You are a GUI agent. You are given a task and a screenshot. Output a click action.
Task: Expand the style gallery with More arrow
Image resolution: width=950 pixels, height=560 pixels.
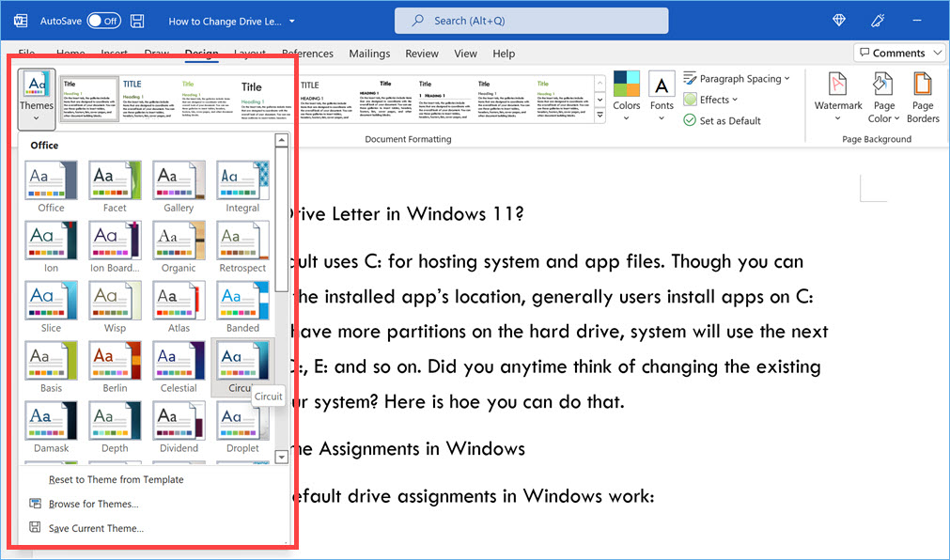[600, 115]
